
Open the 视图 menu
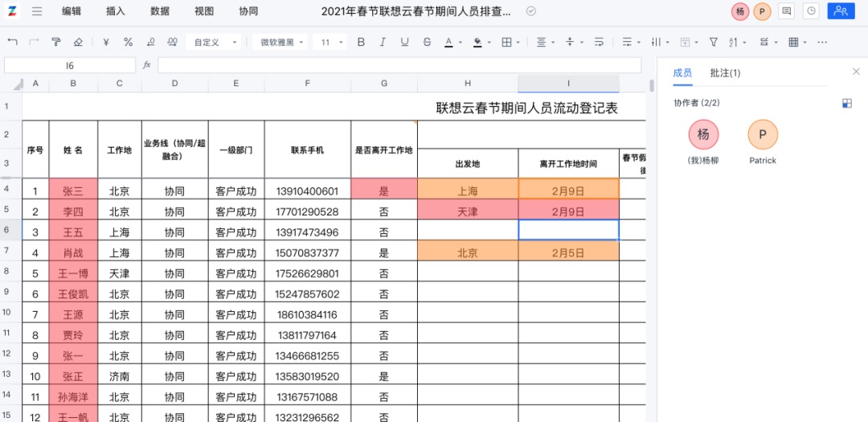[x=204, y=11]
